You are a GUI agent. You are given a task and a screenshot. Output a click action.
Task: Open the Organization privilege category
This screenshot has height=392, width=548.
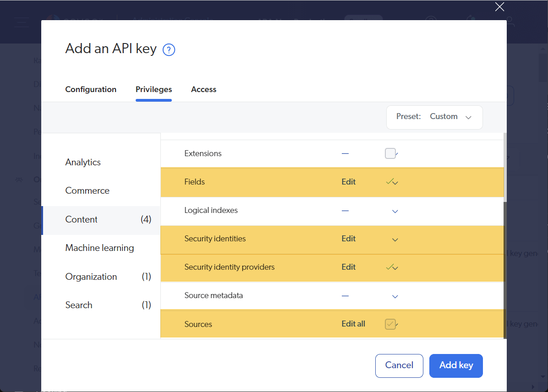tap(91, 277)
